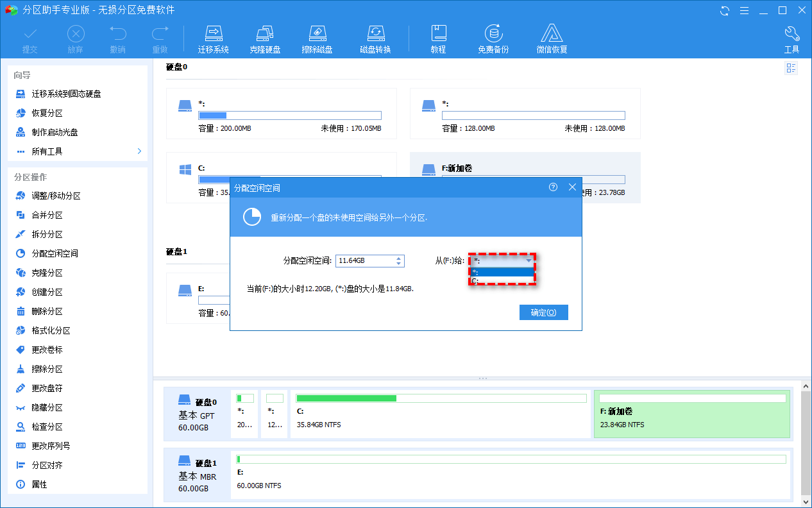
Task: Open the 迁移系统 migration tool
Action: pos(214,37)
